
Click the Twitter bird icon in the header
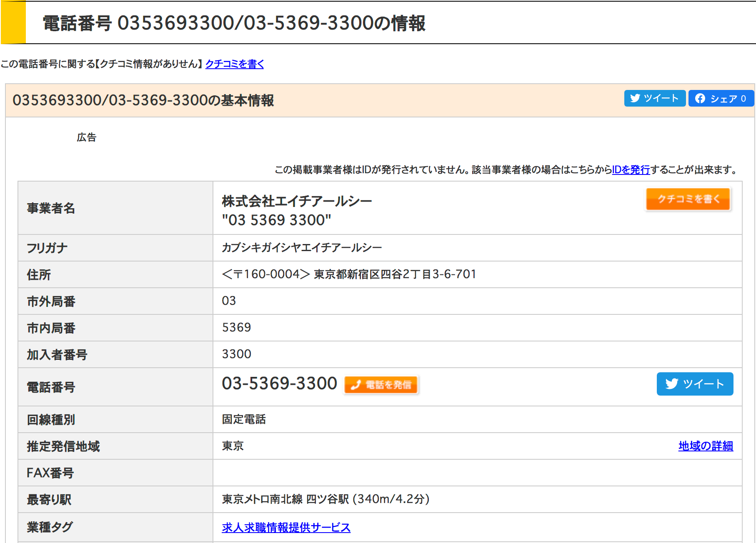coord(635,98)
